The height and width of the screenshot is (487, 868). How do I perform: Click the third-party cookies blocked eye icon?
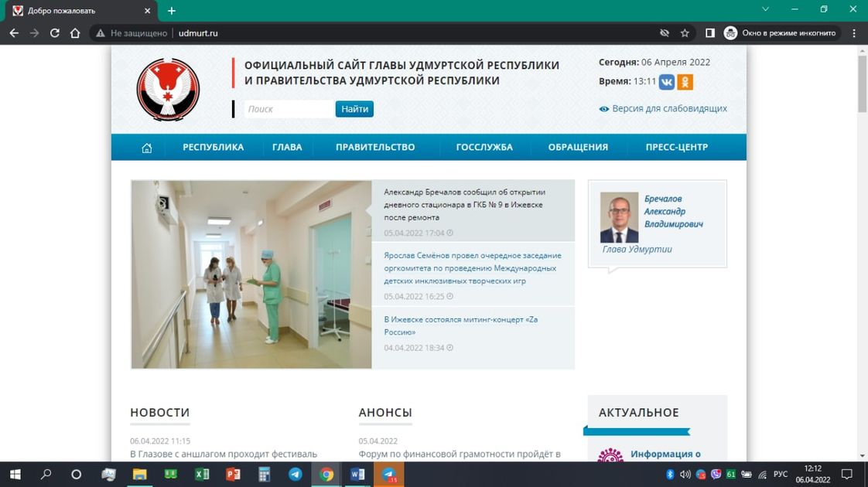[x=664, y=33]
